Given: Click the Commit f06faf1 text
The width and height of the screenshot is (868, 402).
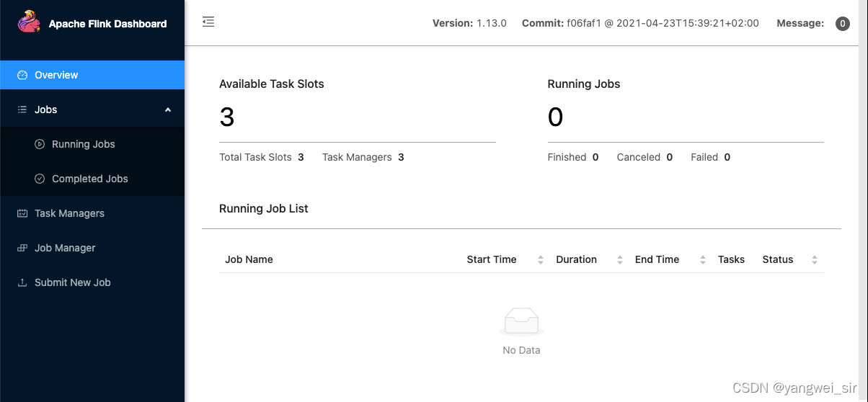Looking at the screenshot, I should (x=640, y=23).
